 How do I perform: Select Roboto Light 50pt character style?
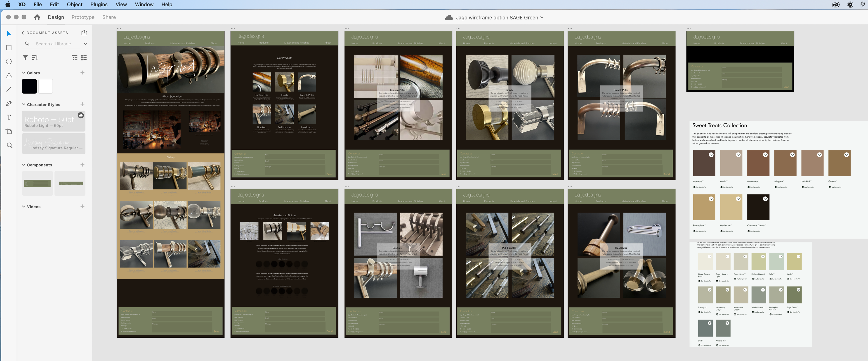pos(54,122)
